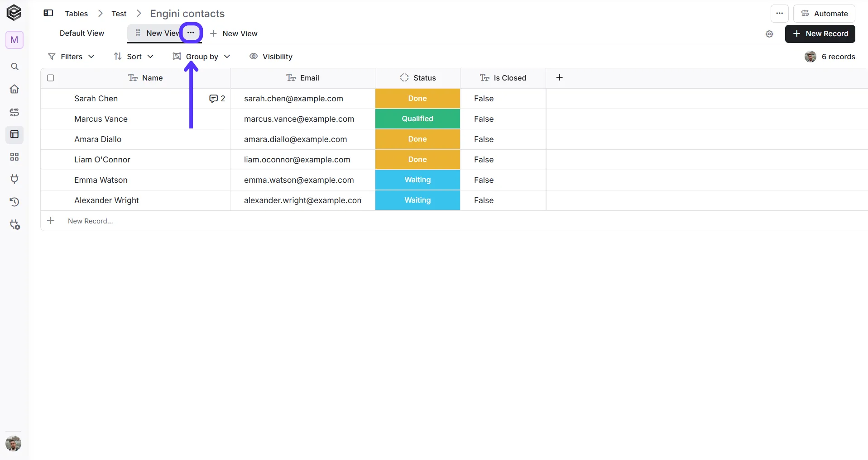Expand the Group by dropdown
The height and width of the screenshot is (460, 868).
201,57
